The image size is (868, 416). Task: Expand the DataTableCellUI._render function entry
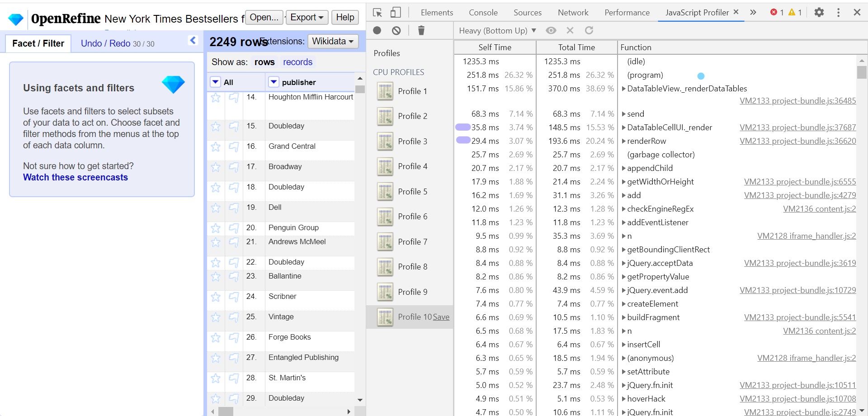[624, 128]
